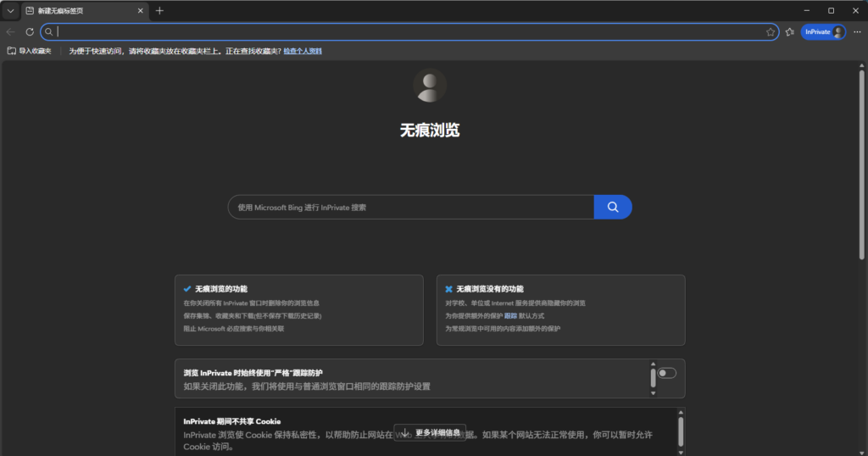
Task: Close the 新建无痕标签页 tab
Action: click(x=139, y=10)
